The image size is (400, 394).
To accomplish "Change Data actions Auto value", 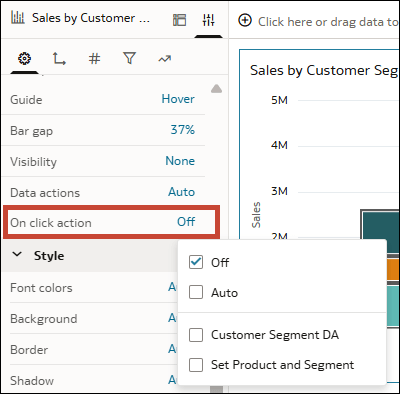I will tap(181, 192).
